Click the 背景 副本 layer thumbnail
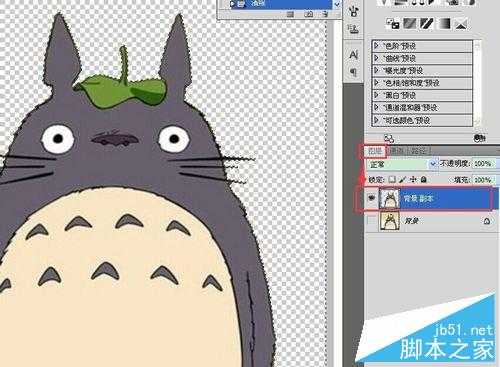 pos(390,199)
